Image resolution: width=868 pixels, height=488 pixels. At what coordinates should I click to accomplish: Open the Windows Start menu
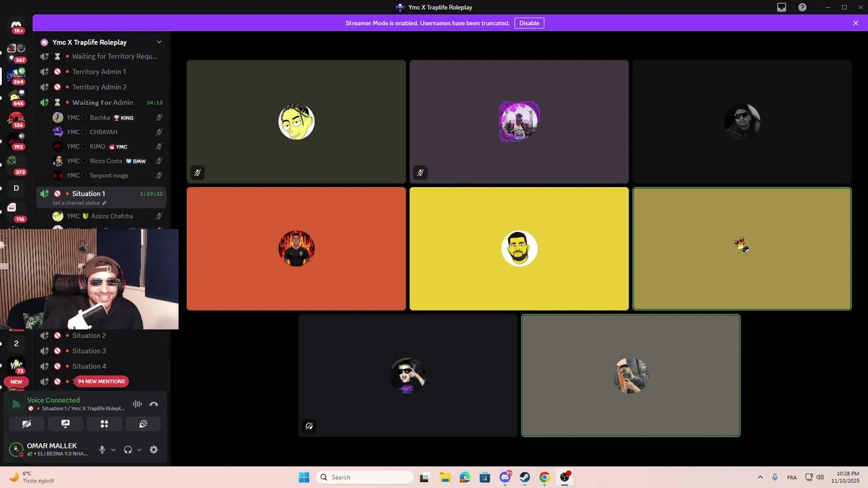[304, 477]
